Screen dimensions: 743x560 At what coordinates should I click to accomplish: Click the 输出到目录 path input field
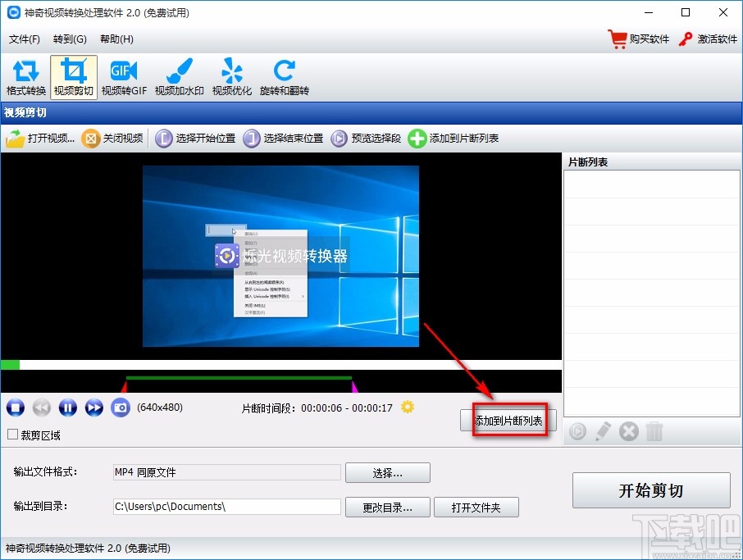(x=227, y=507)
